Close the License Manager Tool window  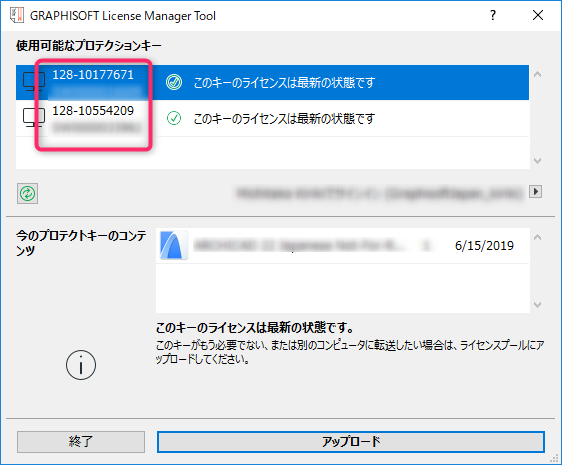[538, 15]
